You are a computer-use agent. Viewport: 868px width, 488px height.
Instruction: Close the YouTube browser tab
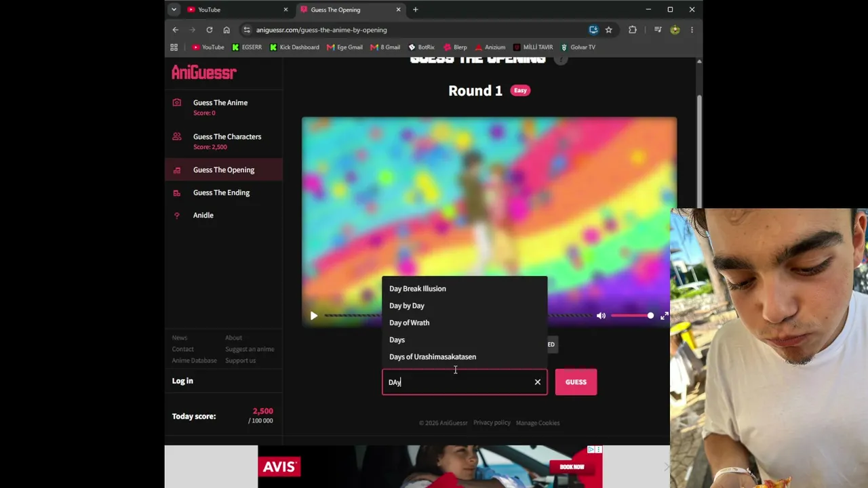pos(285,9)
